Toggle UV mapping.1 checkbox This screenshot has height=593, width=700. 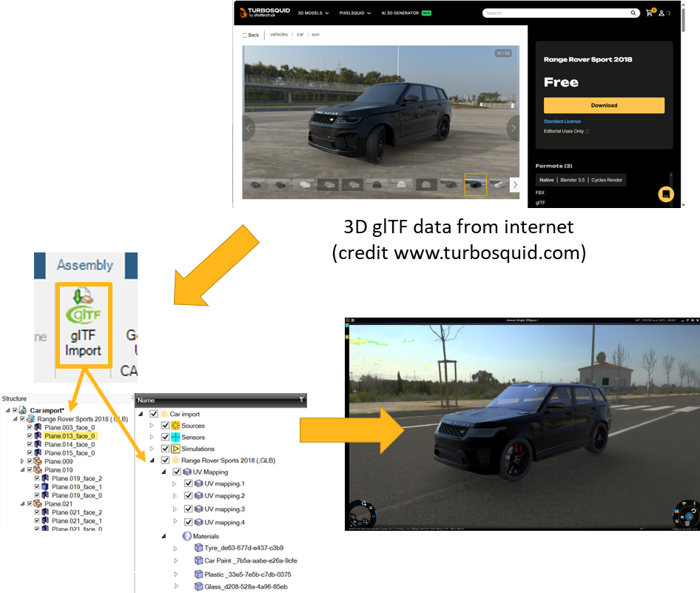point(189,483)
